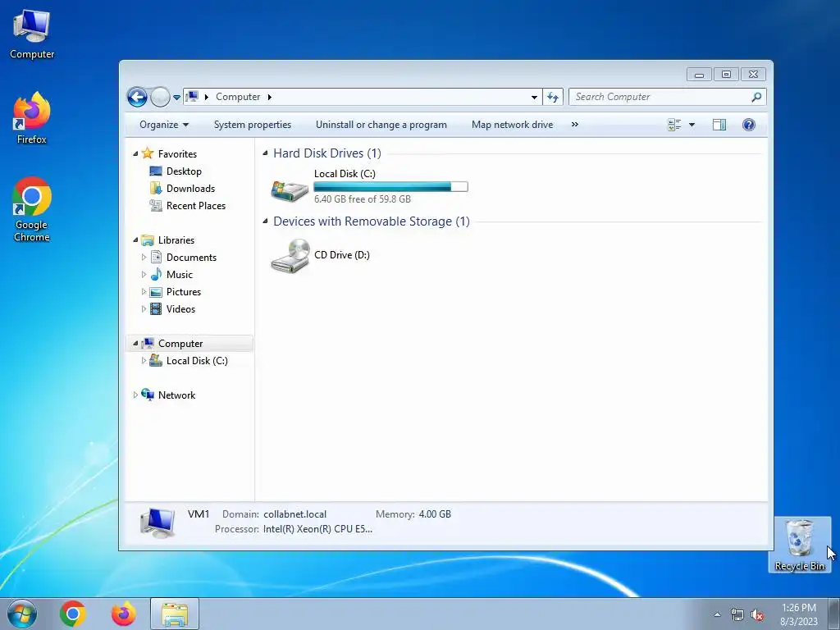Open Explorer help
Image resolution: width=840 pixels, height=630 pixels.
point(748,125)
